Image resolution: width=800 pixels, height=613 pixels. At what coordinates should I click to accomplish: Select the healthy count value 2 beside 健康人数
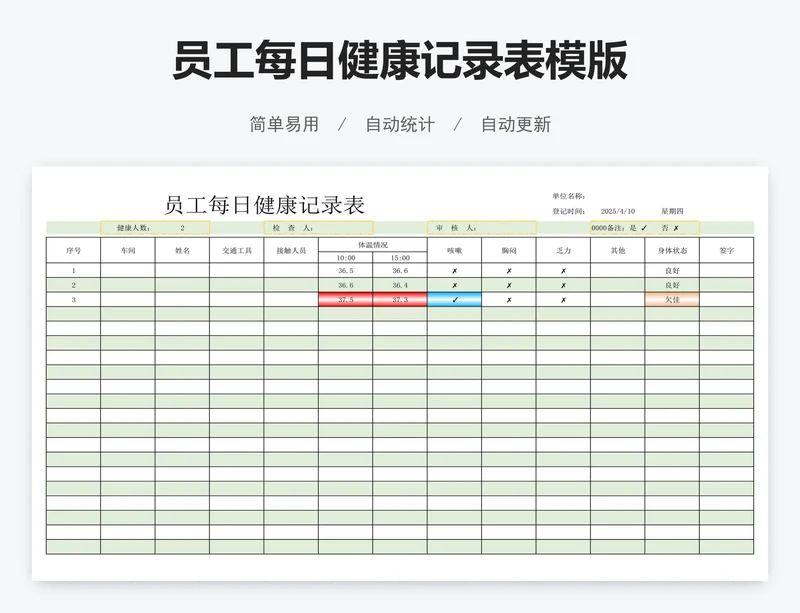tap(182, 228)
